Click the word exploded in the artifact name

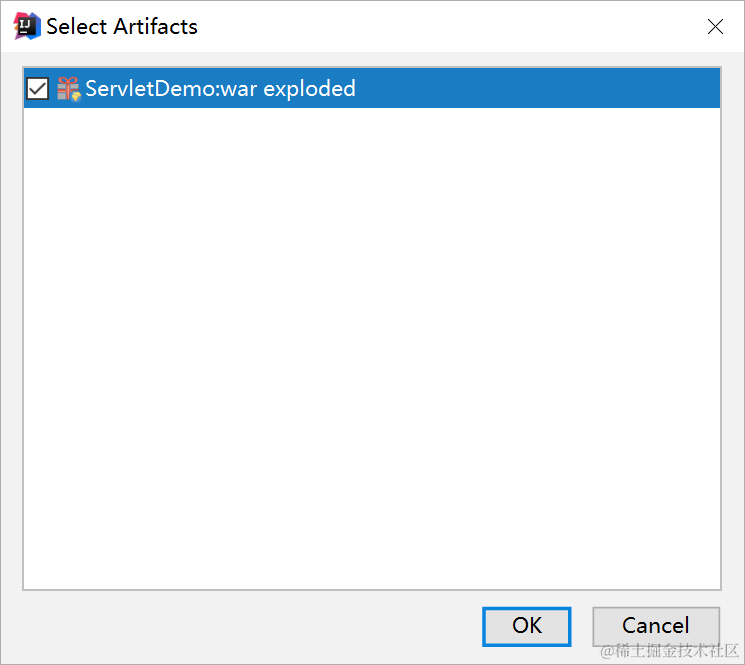tap(309, 89)
